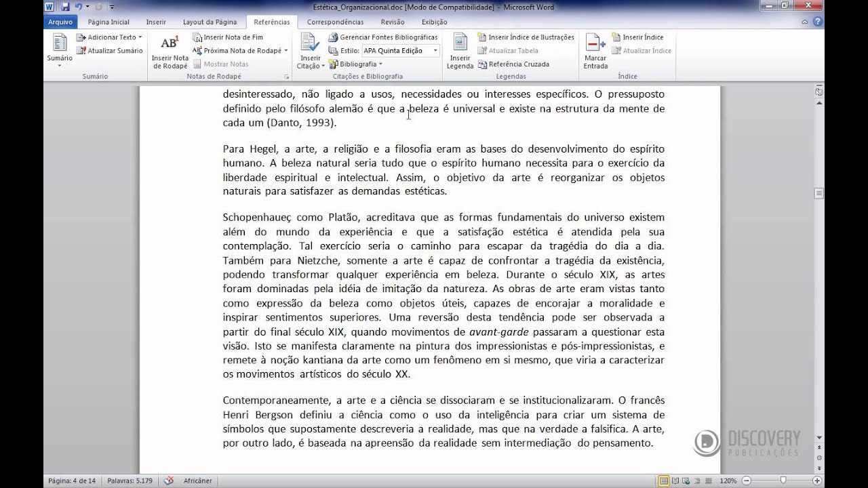Open the Inserir Citação menu
This screenshot has width=868, height=488.
click(311, 52)
